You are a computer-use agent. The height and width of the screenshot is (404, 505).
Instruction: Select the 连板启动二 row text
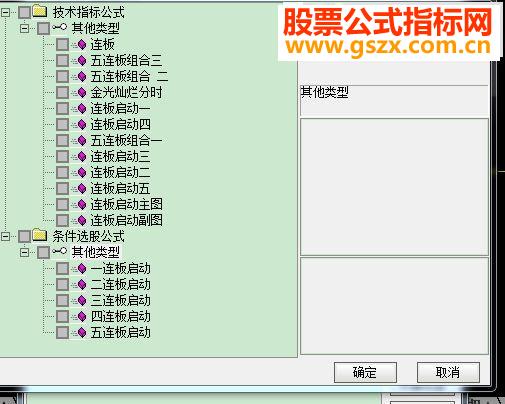pos(120,172)
